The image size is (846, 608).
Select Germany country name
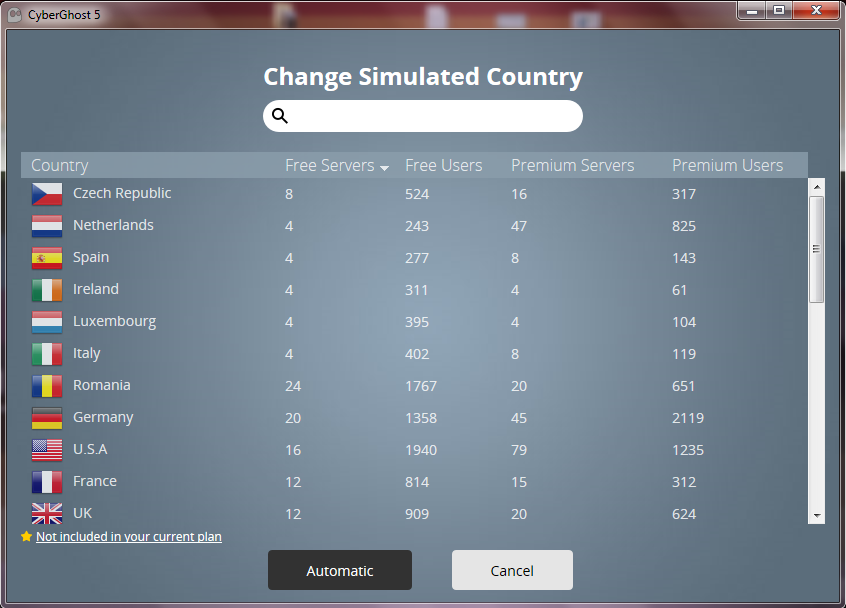[x=103, y=418]
